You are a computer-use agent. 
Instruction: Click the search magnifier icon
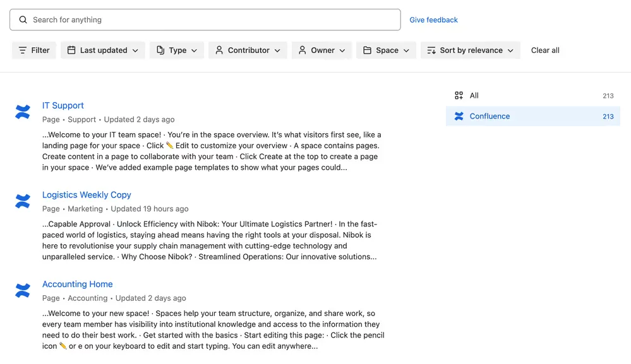click(x=23, y=20)
